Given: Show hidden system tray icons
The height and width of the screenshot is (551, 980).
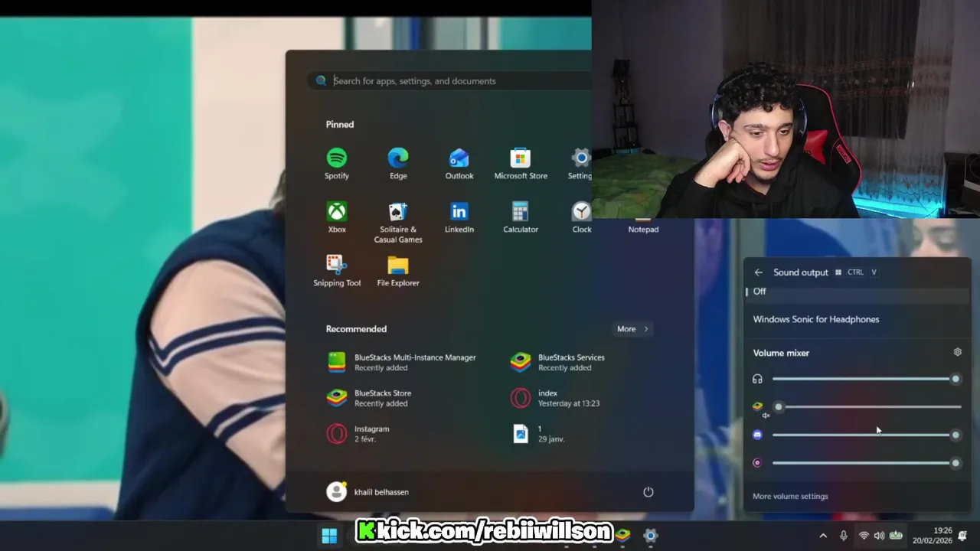Looking at the screenshot, I should tap(823, 536).
